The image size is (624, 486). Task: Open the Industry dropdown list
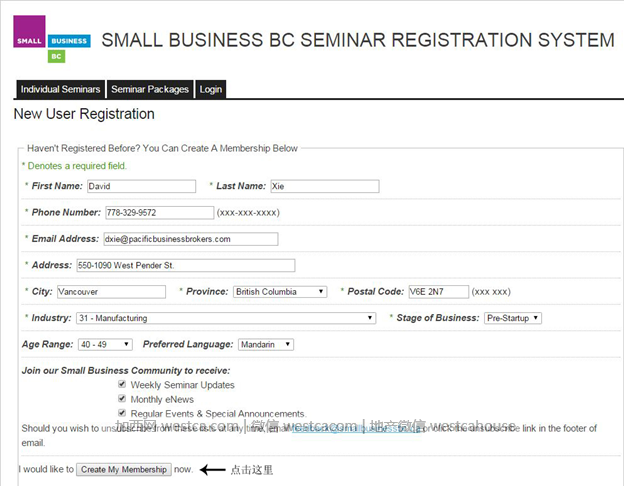[226, 318]
